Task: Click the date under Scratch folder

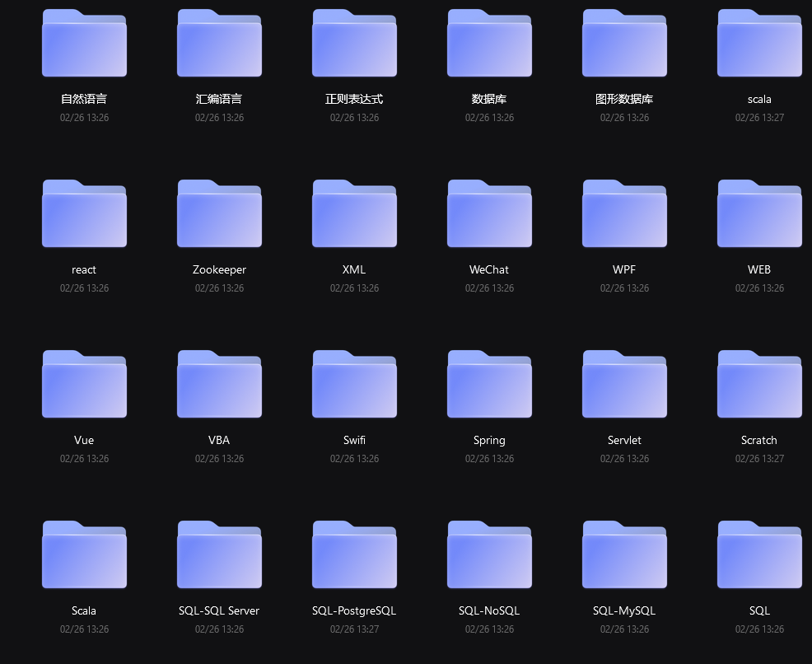Action: (759, 458)
